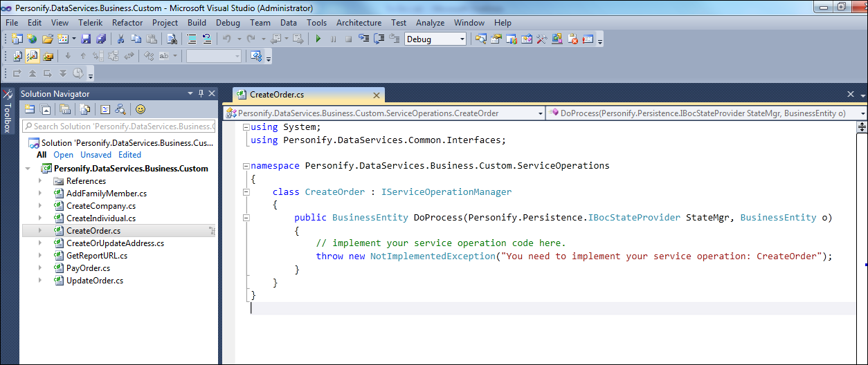Select CreateOrUpdateAddress.cs in the tree

pyautogui.click(x=115, y=243)
